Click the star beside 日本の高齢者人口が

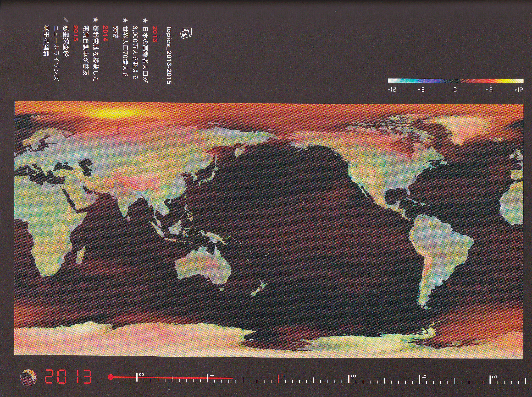click(144, 20)
